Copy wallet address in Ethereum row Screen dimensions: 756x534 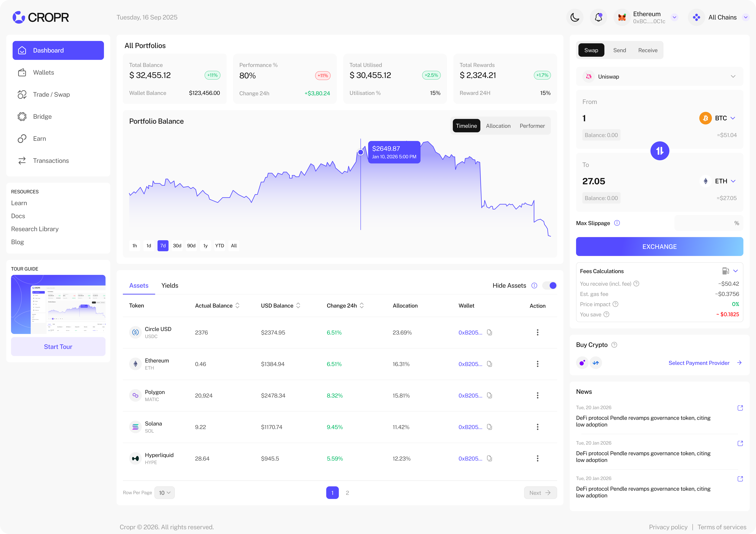pyautogui.click(x=490, y=364)
